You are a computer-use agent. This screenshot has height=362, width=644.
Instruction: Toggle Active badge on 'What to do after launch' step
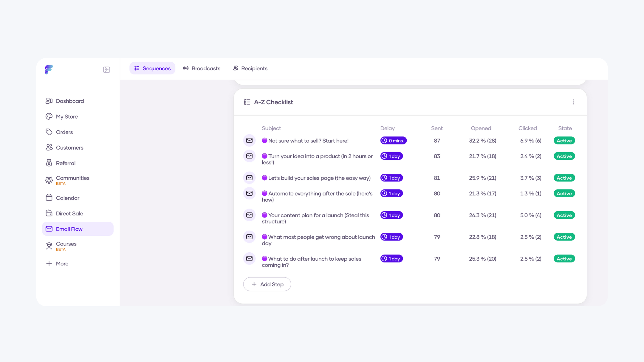pos(564,259)
